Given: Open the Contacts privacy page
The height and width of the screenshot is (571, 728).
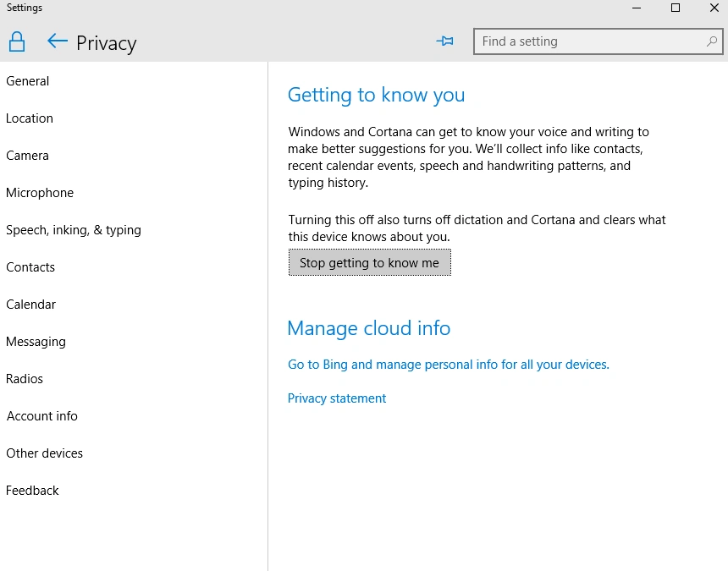Looking at the screenshot, I should point(30,267).
